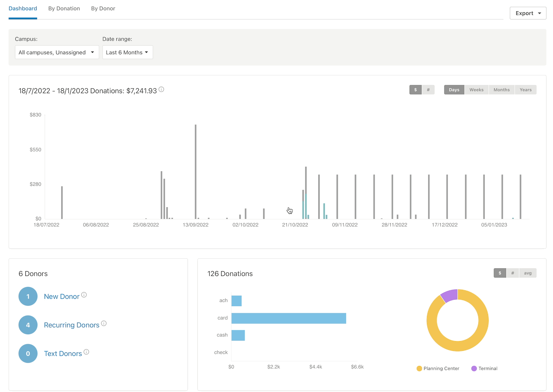The width and height of the screenshot is (553, 392).
Task: Expand the Export menu
Action: (528, 13)
